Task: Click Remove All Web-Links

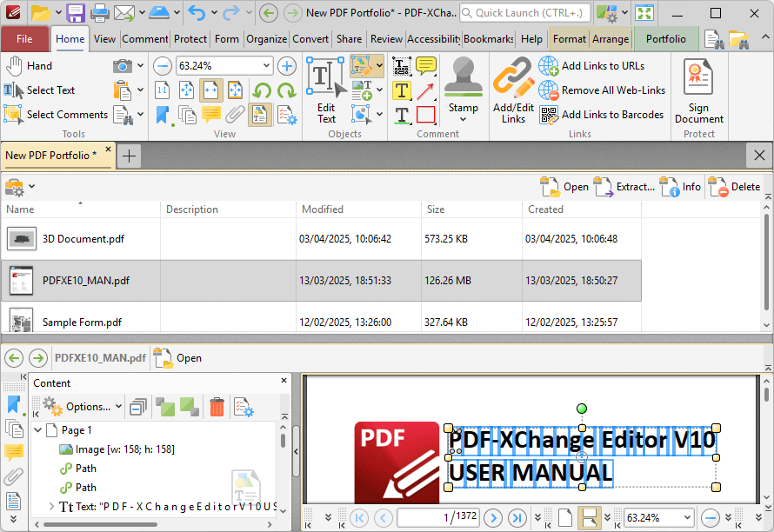Action: 602,90
